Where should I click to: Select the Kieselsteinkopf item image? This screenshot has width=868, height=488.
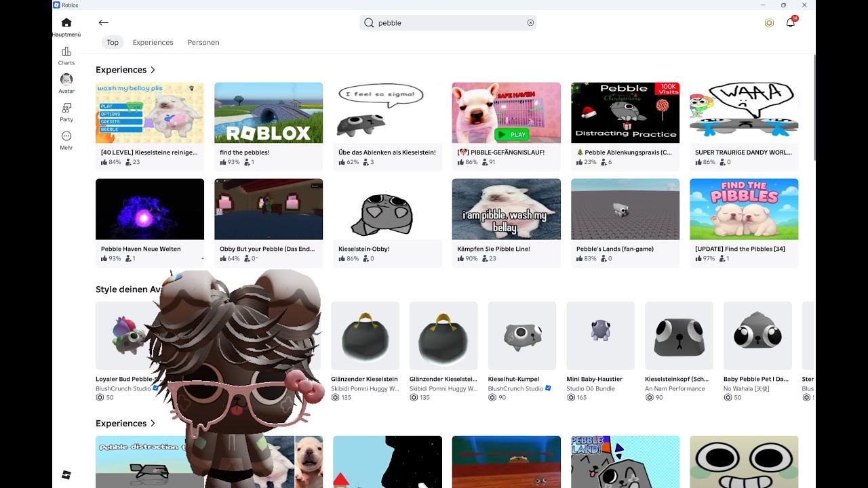679,335
